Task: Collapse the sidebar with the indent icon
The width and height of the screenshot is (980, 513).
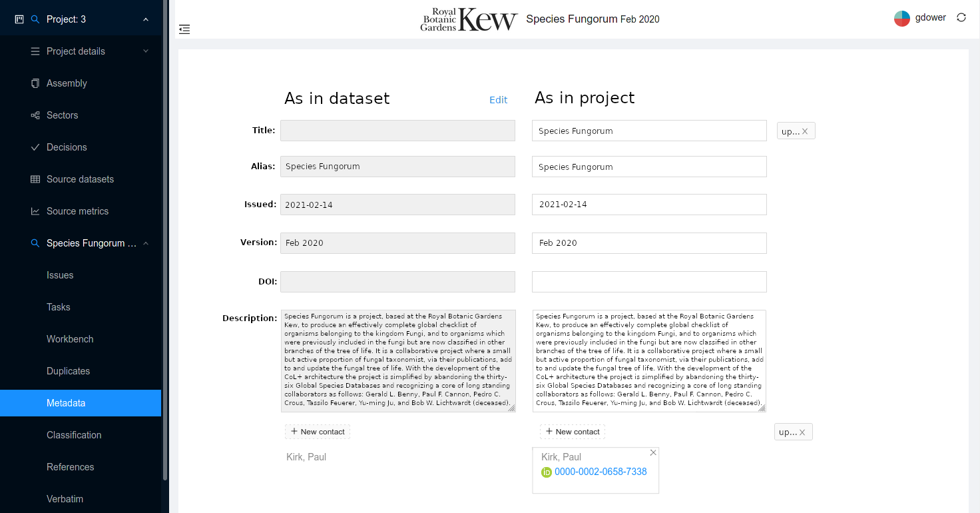Action: coord(184,29)
